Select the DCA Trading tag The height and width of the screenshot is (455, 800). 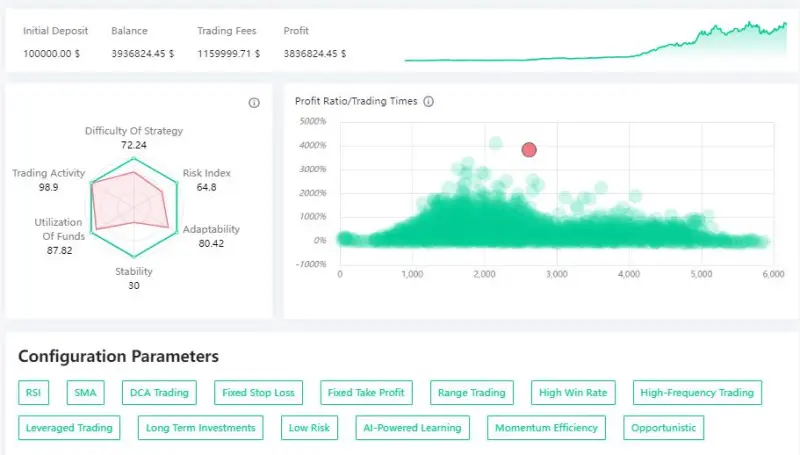coord(159,393)
